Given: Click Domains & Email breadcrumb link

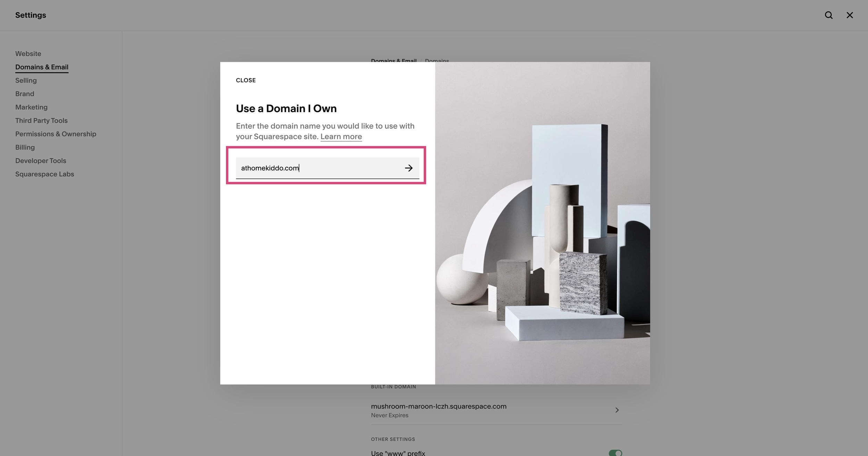Looking at the screenshot, I should click(x=393, y=60).
